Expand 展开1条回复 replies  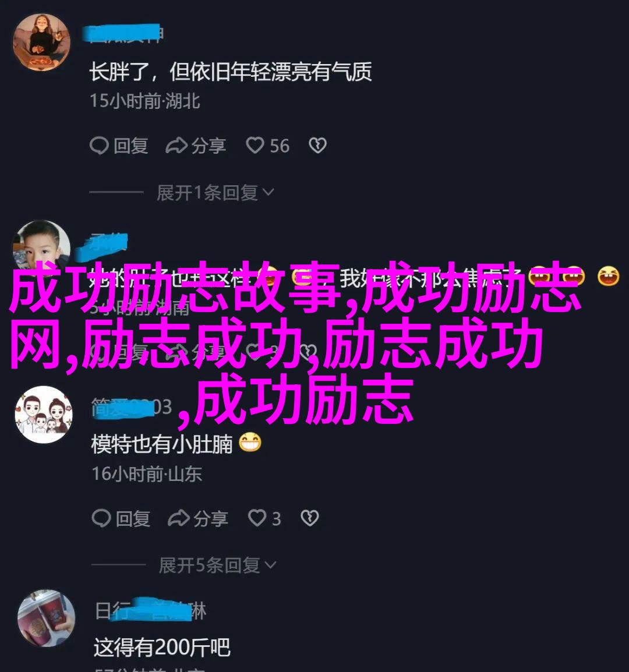coord(215,192)
